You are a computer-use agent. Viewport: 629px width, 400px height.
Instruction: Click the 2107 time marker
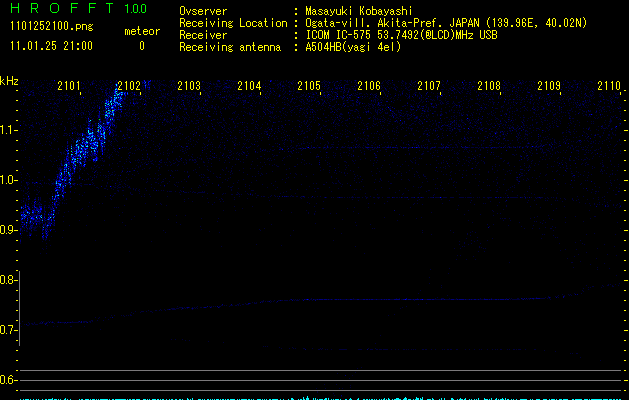tap(429, 85)
